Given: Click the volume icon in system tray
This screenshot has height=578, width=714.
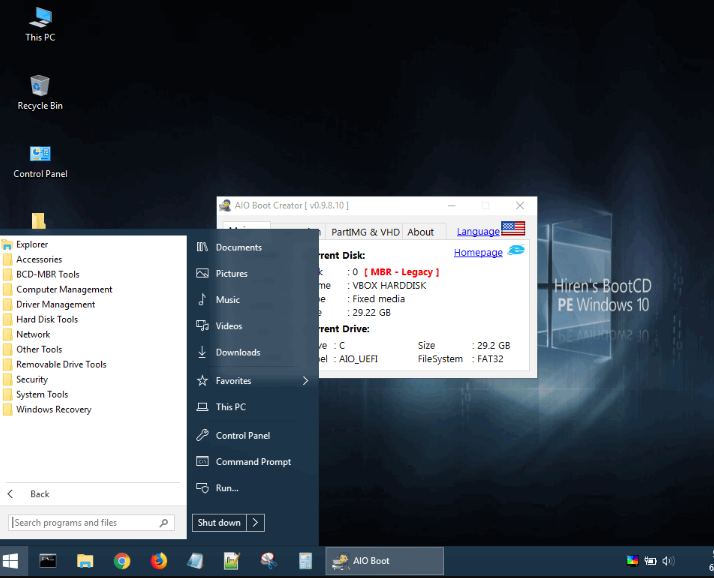Looking at the screenshot, I should click(668, 561).
